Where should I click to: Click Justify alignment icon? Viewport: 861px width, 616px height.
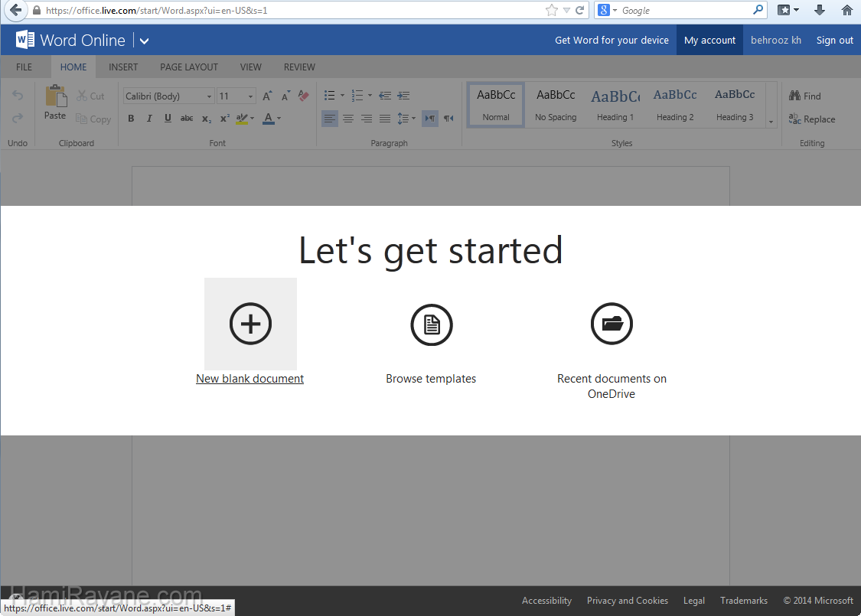[385, 118]
